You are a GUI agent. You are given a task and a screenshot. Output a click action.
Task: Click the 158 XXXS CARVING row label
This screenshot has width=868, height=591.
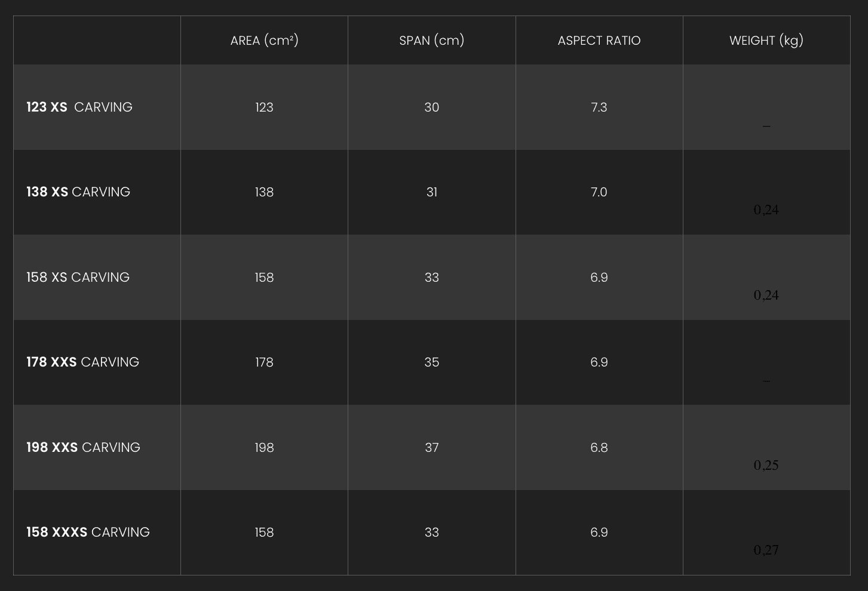coord(88,532)
